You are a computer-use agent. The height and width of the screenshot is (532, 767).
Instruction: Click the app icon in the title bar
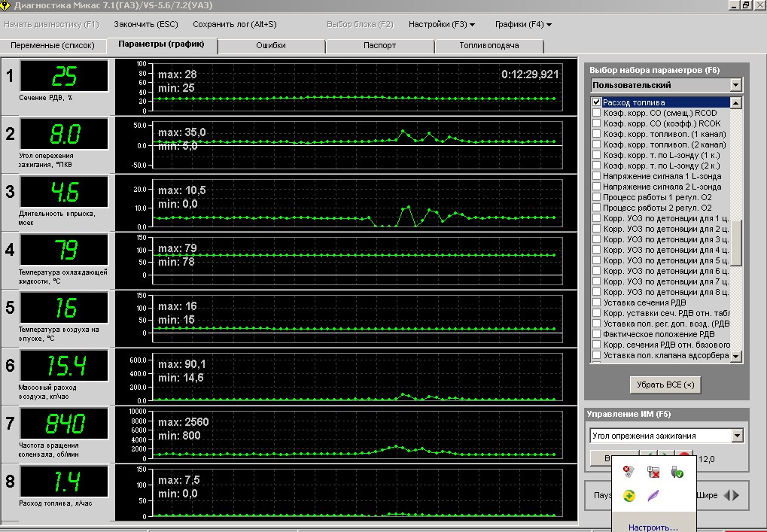(x=7, y=5)
